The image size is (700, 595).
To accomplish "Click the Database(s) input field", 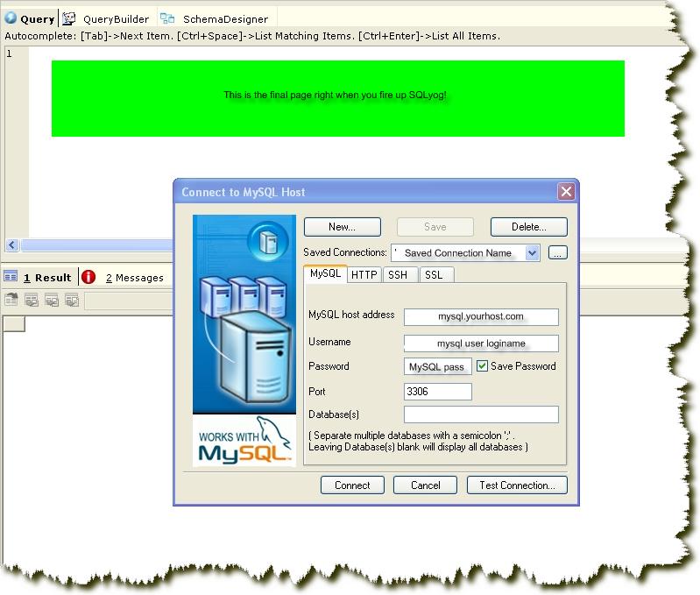I will [481, 414].
